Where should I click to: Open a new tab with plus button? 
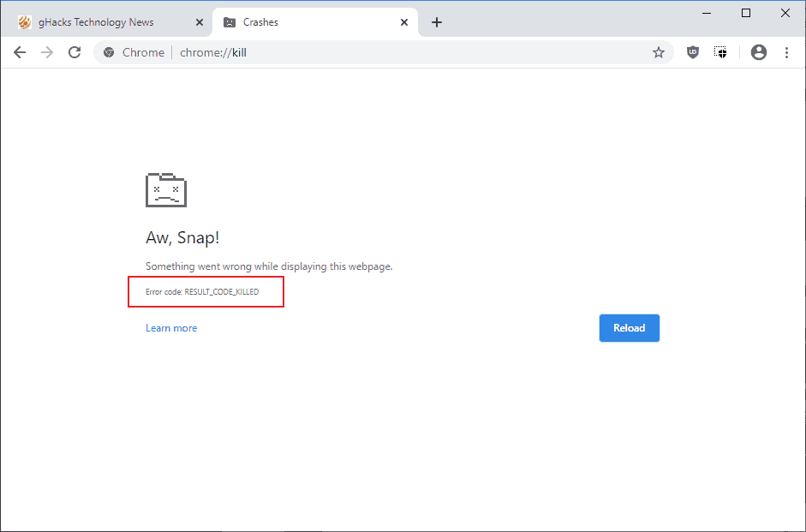(437, 22)
